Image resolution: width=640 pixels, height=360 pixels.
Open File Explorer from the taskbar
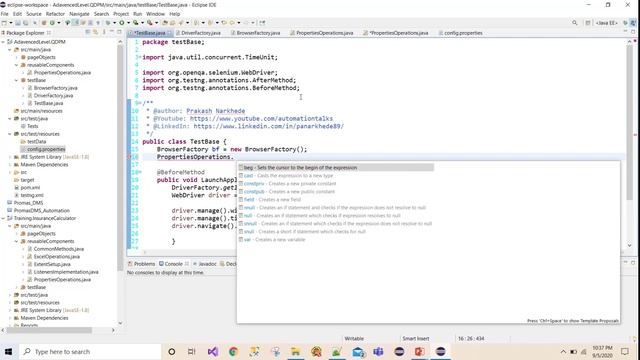tap(296, 351)
